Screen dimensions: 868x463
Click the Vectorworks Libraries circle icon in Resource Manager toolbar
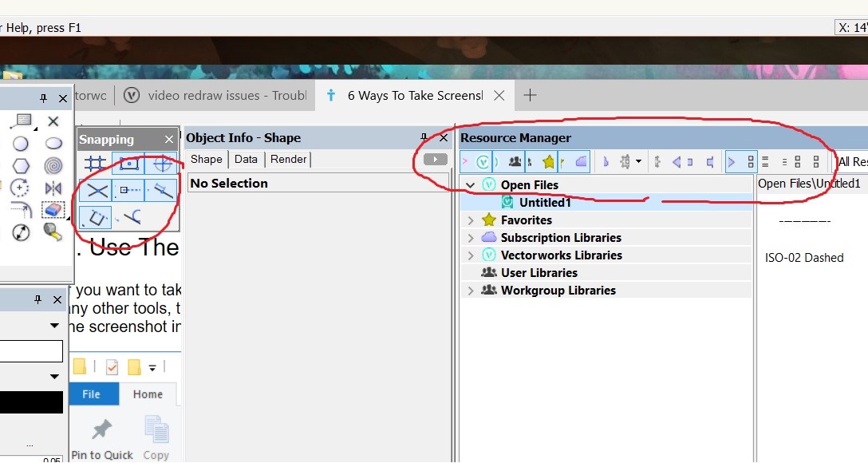click(482, 160)
